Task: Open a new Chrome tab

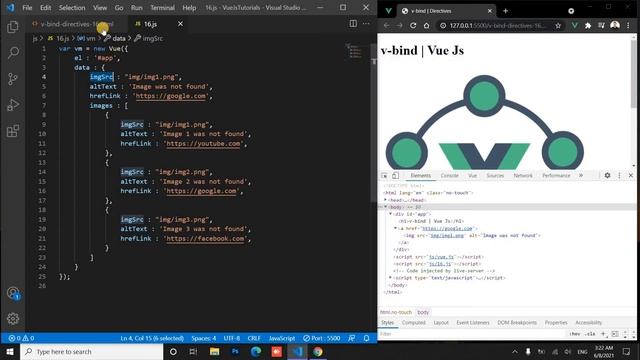Action: [x=505, y=11]
